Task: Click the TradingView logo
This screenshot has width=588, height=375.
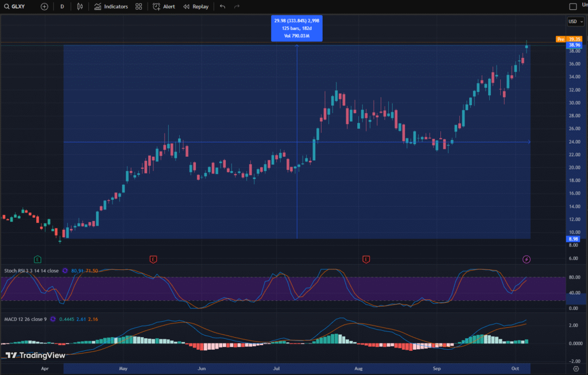Action: point(28,355)
